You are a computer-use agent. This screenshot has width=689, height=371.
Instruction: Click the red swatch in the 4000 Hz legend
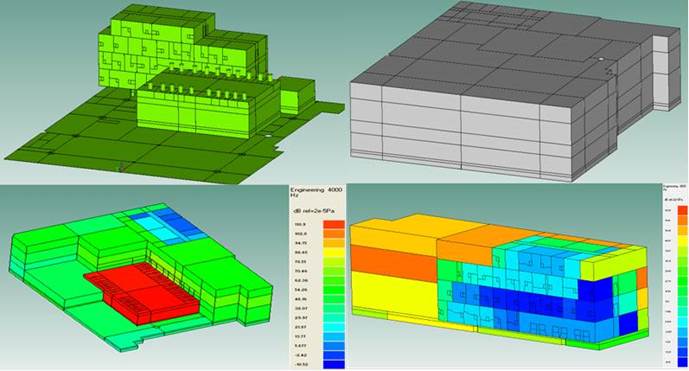click(334, 224)
